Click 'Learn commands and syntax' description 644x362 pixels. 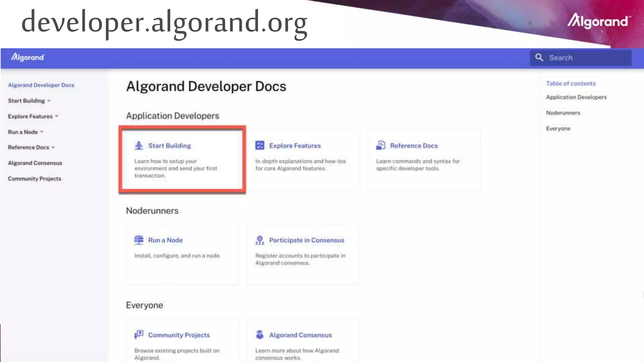click(x=418, y=165)
